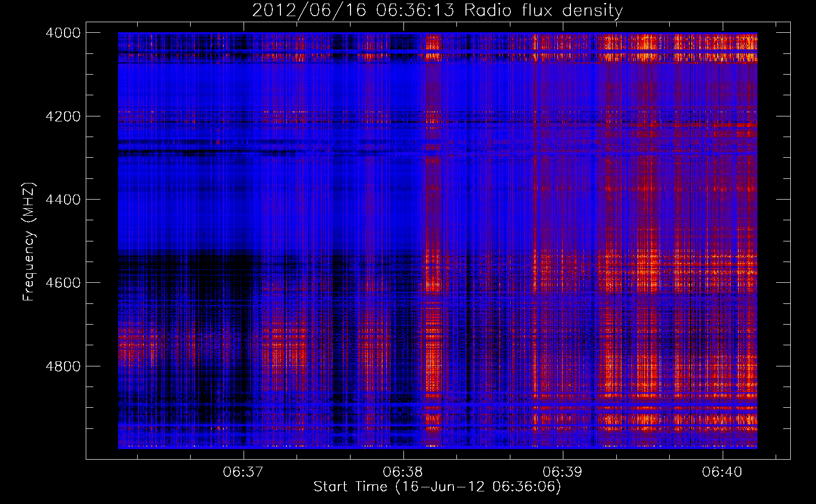Click the 06:38 time axis label
The height and width of the screenshot is (504, 816).
click(x=403, y=472)
